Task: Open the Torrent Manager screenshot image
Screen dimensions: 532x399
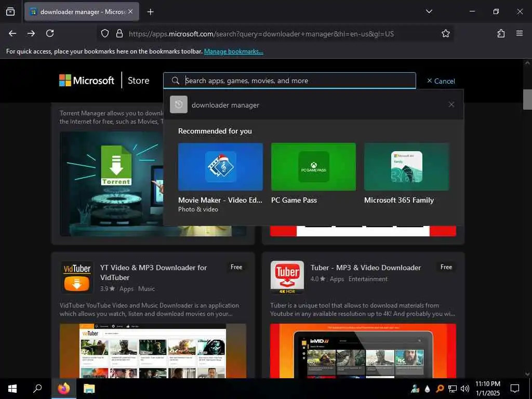Action: pos(111,183)
